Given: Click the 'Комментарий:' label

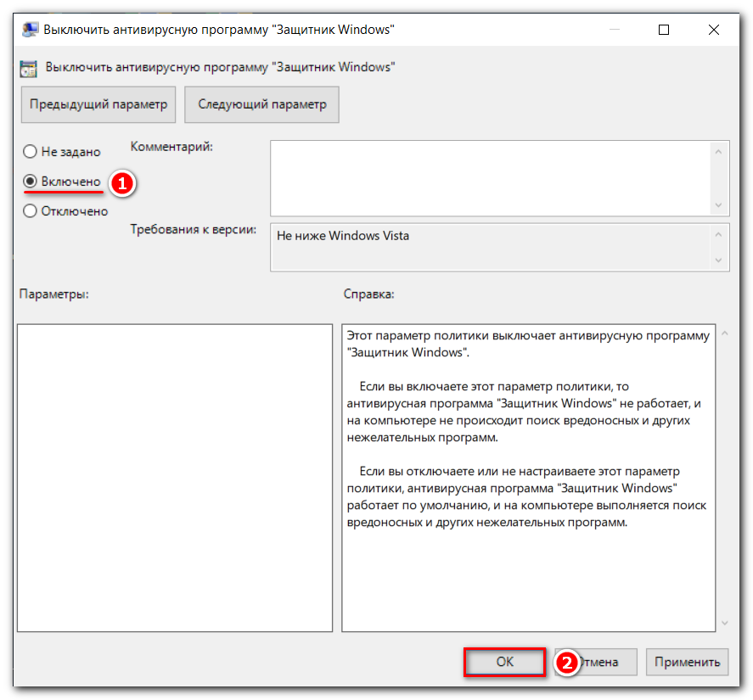Looking at the screenshot, I should (172, 147).
